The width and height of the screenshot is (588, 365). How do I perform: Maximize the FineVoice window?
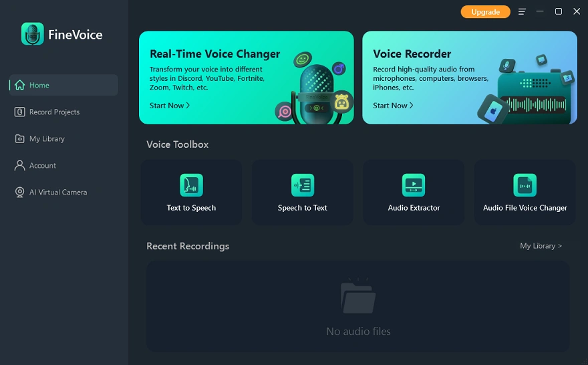pos(559,11)
